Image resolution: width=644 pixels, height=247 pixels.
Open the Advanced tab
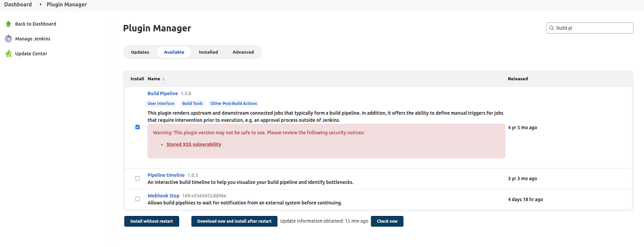point(243,52)
